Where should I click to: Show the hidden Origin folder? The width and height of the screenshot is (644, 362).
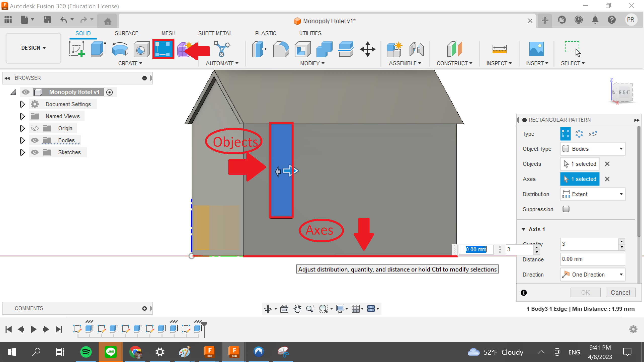[34, 128]
